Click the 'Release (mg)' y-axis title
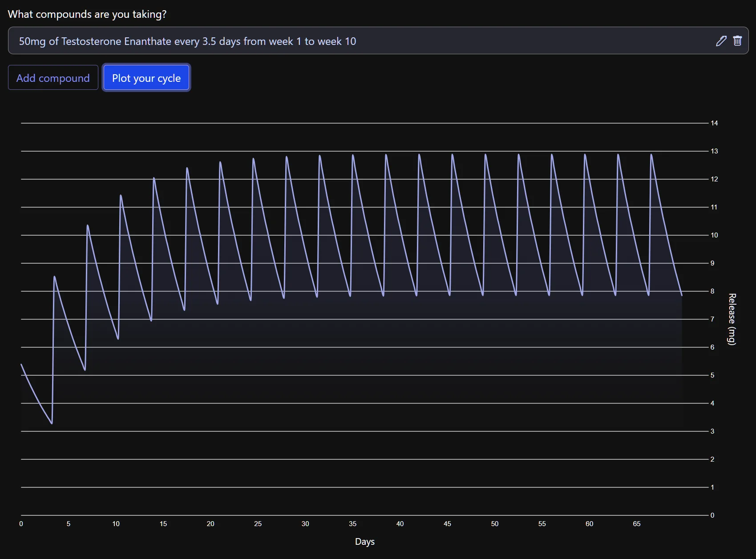Viewport: 756px width, 559px height. click(732, 319)
